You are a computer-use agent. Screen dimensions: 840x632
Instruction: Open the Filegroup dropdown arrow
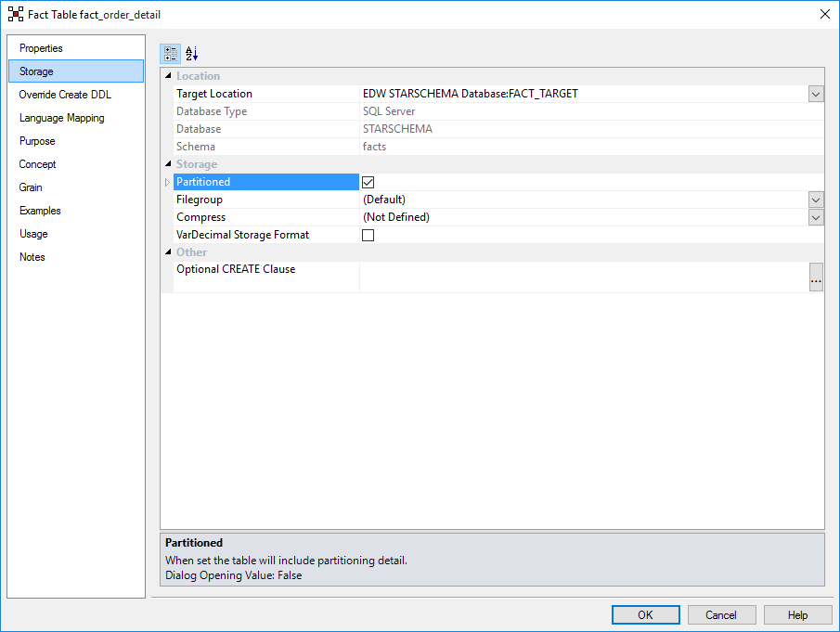coord(815,200)
